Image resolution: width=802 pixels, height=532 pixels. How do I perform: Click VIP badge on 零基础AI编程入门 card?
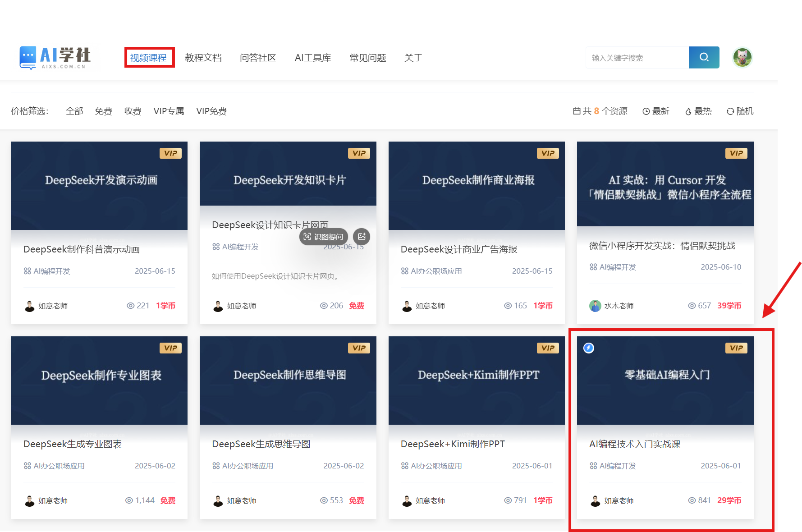pyautogui.click(x=736, y=348)
